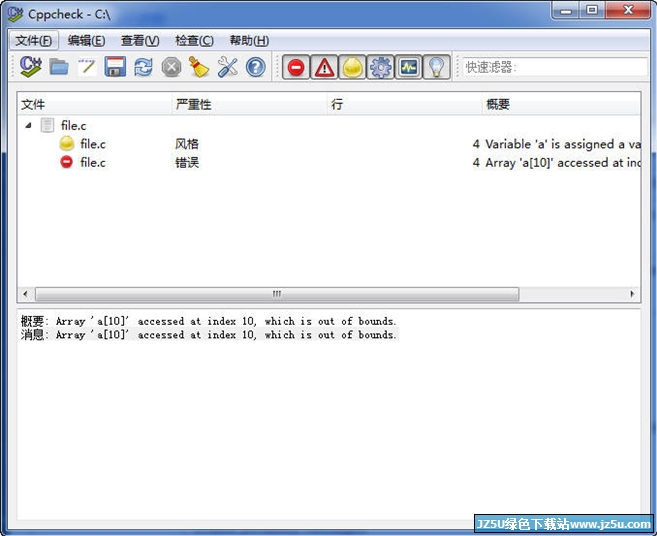Toggle the show information lightbulb filter
The height and width of the screenshot is (536, 657).
(437, 67)
